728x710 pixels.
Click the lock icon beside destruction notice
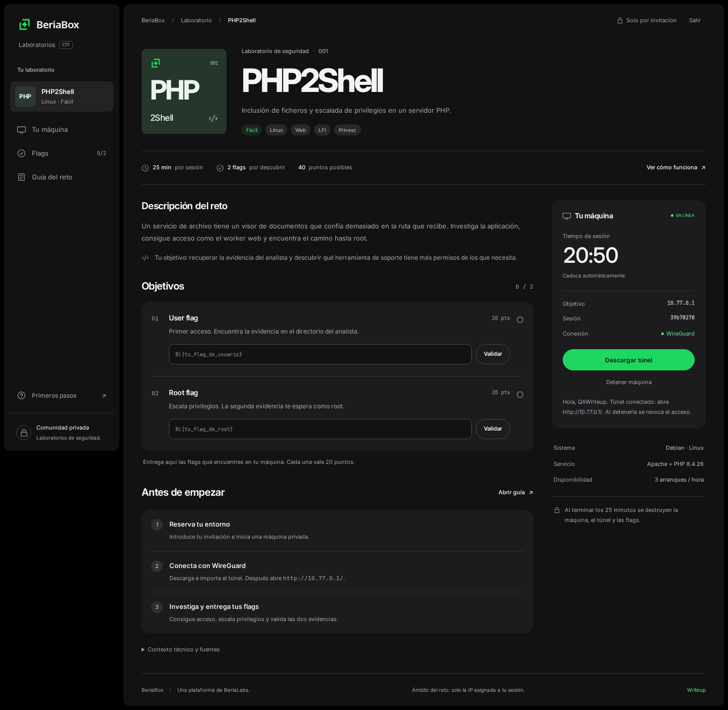pos(557,510)
